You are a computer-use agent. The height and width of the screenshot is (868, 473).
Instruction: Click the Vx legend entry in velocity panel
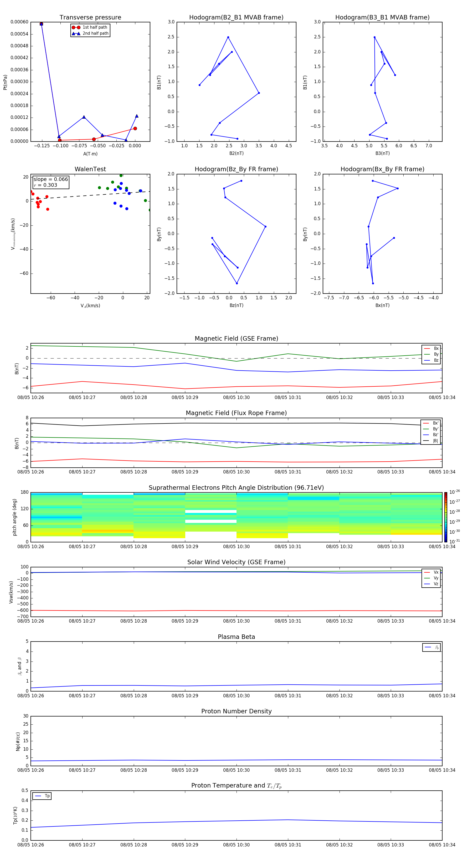(x=431, y=573)
